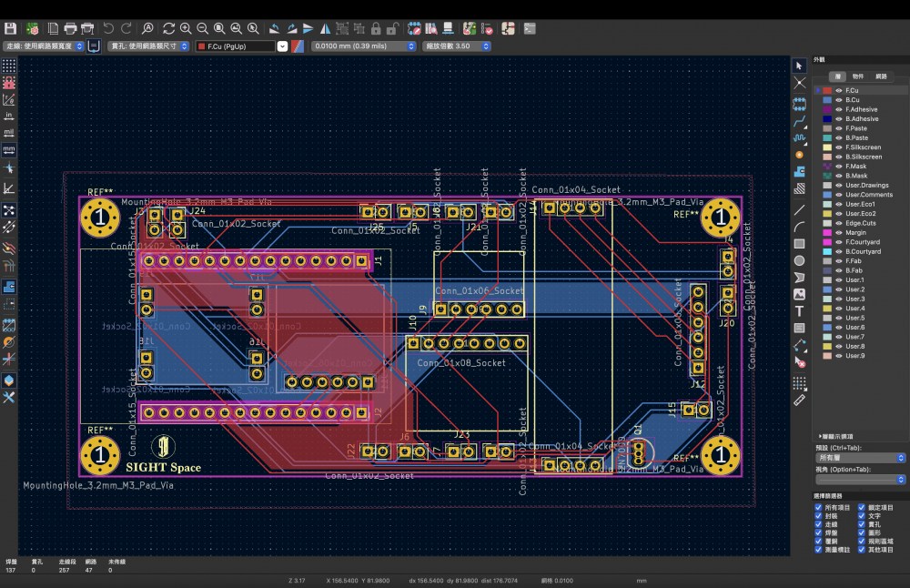Switch to the 物件 tab
This screenshot has height=588, width=910.
[858, 76]
